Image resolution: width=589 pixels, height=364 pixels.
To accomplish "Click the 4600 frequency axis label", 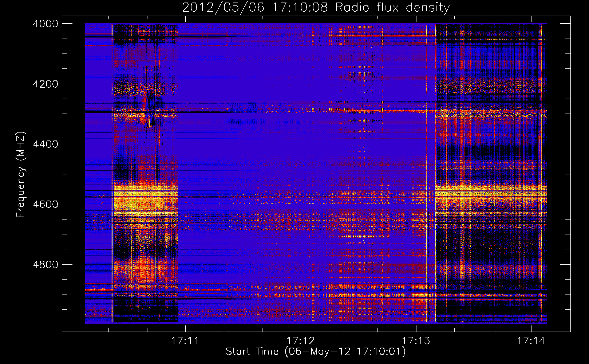I will (x=46, y=204).
